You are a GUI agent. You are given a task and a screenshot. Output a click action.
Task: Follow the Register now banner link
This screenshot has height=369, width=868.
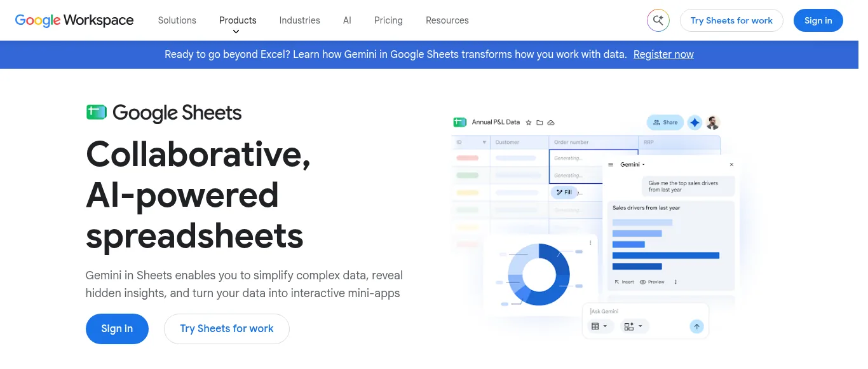[x=663, y=55]
